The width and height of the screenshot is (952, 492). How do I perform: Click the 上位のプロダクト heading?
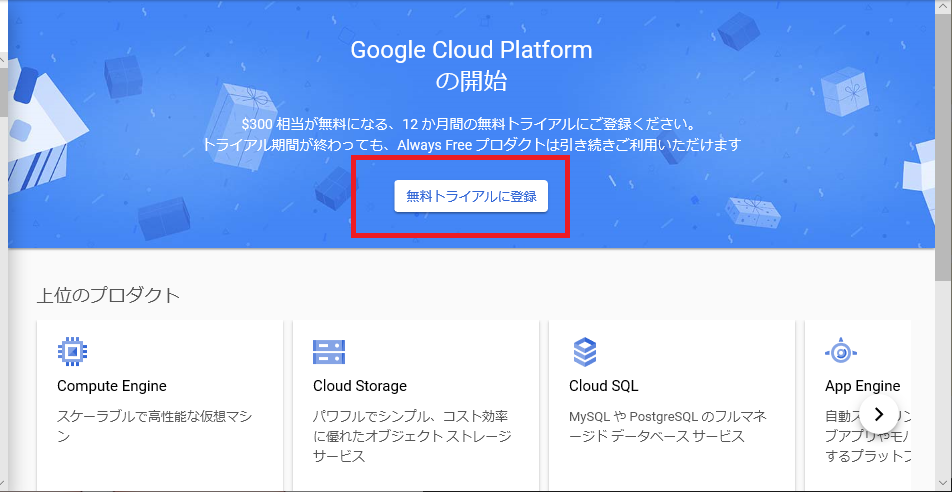109,295
